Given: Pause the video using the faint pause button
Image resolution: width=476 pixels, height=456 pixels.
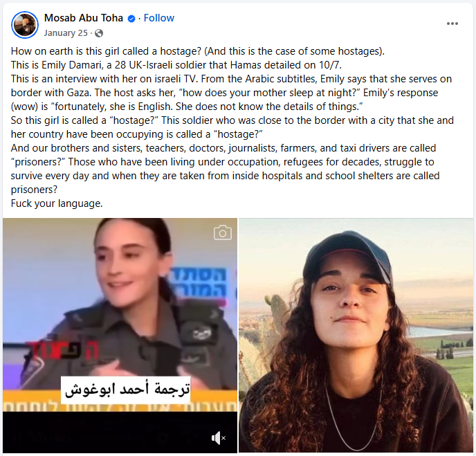Looking at the screenshot, I should [17, 438].
